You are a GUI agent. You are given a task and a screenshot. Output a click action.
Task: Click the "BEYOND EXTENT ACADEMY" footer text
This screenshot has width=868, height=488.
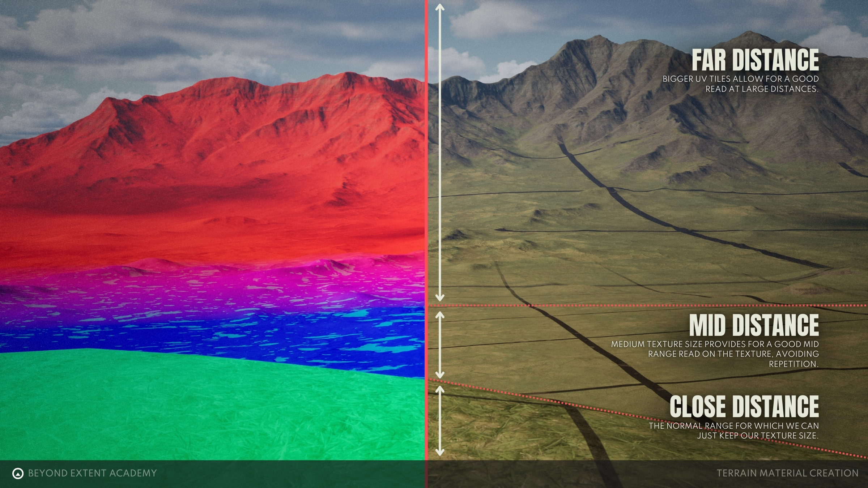pos(92,473)
